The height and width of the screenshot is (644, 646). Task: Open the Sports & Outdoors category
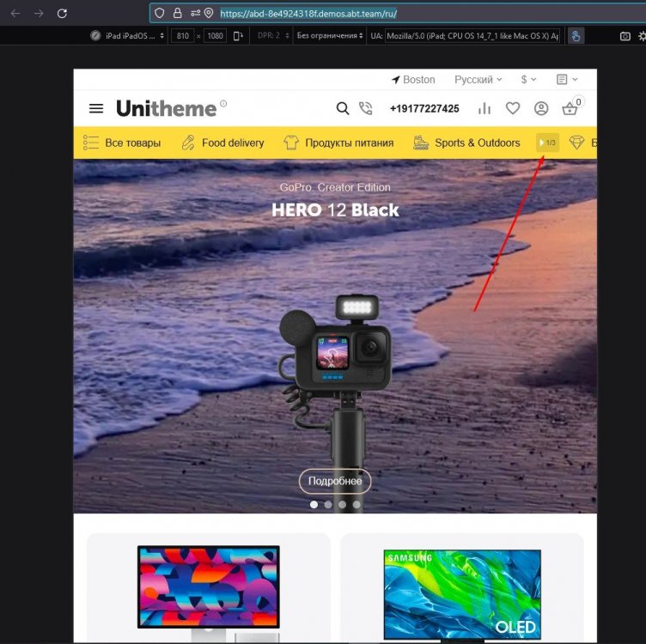click(466, 143)
